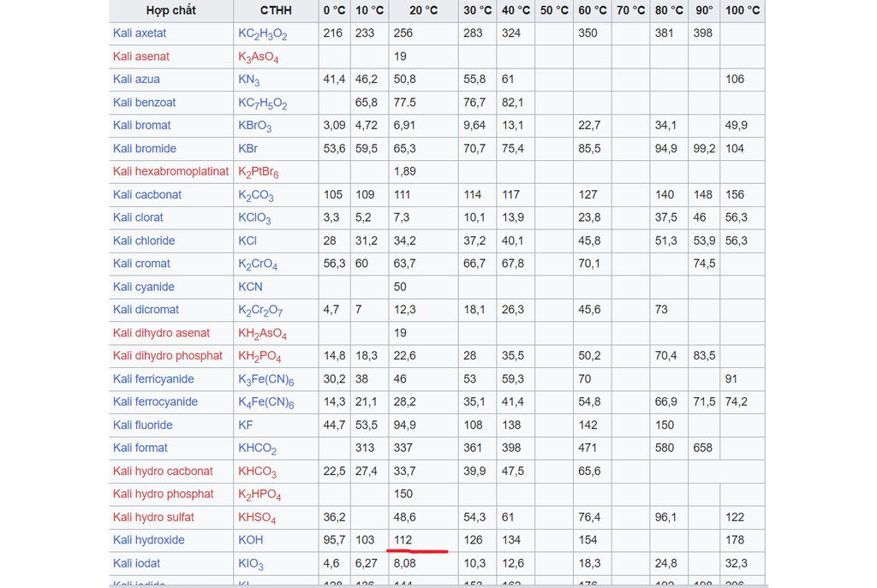Click the KBr formula link
The image size is (877, 588).
(x=248, y=149)
